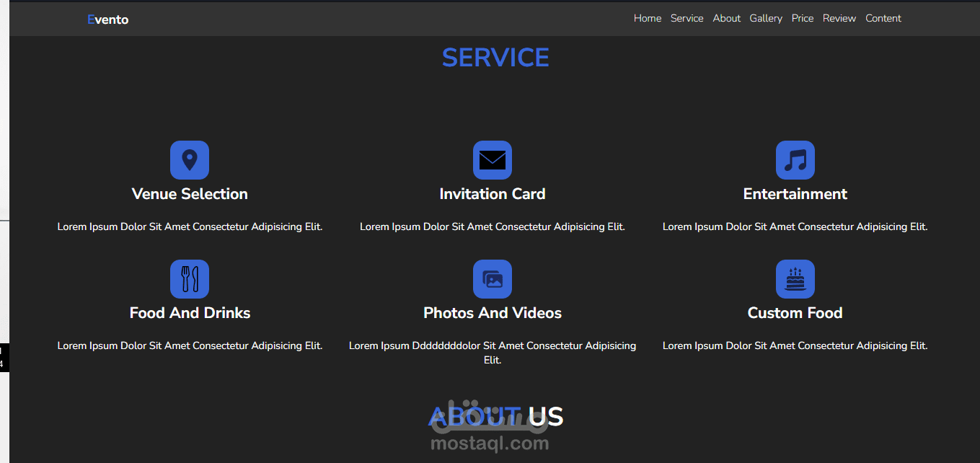The width and height of the screenshot is (980, 463).
Task: Navigate to Gallery from the navbar
Action: pyautogui.click(x=766, y=19)
